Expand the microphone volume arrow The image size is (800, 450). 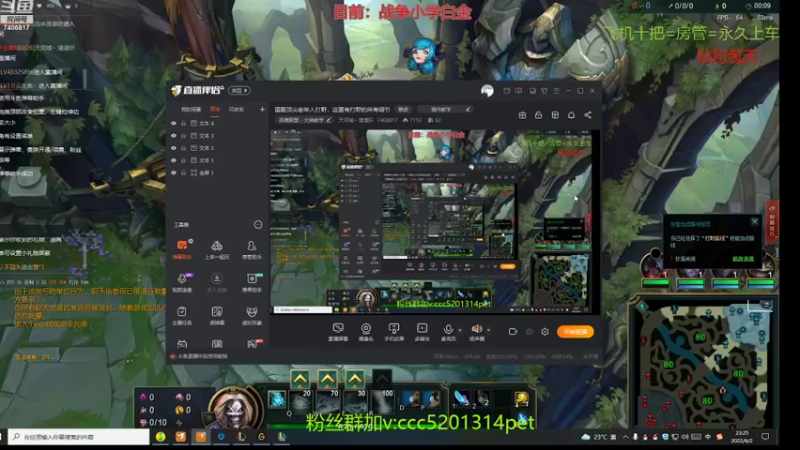460,330
